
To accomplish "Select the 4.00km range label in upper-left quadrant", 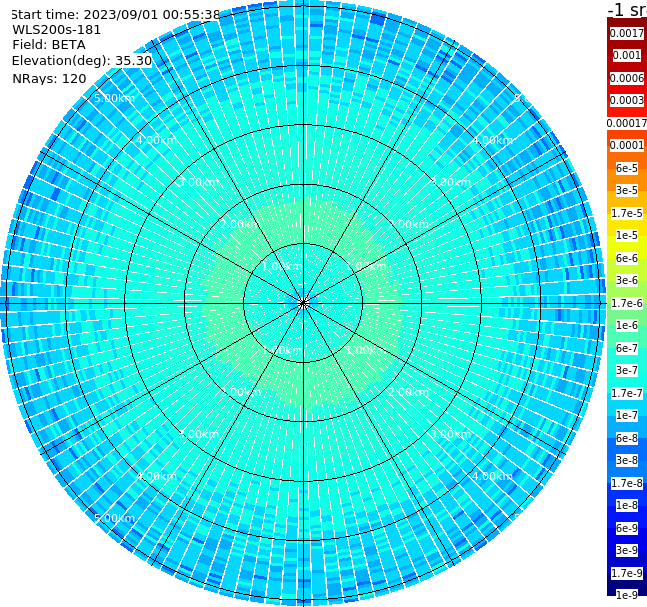I will tap(156, 140).
